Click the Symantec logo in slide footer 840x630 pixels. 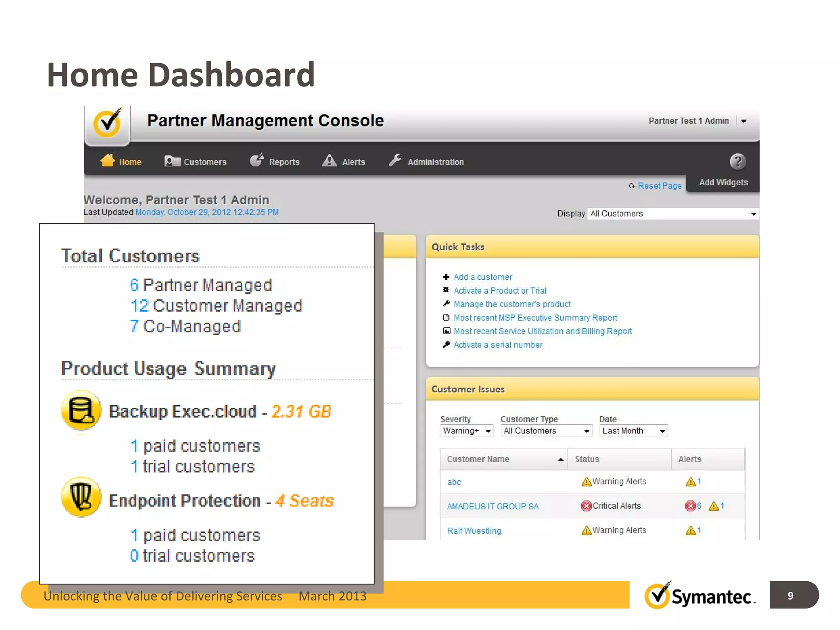point(700,596)
